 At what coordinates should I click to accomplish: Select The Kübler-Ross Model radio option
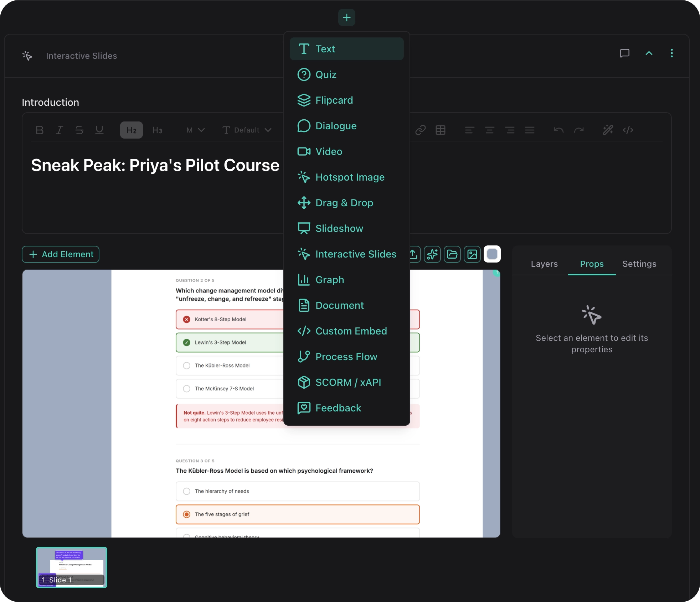click(x=186, y=365)
